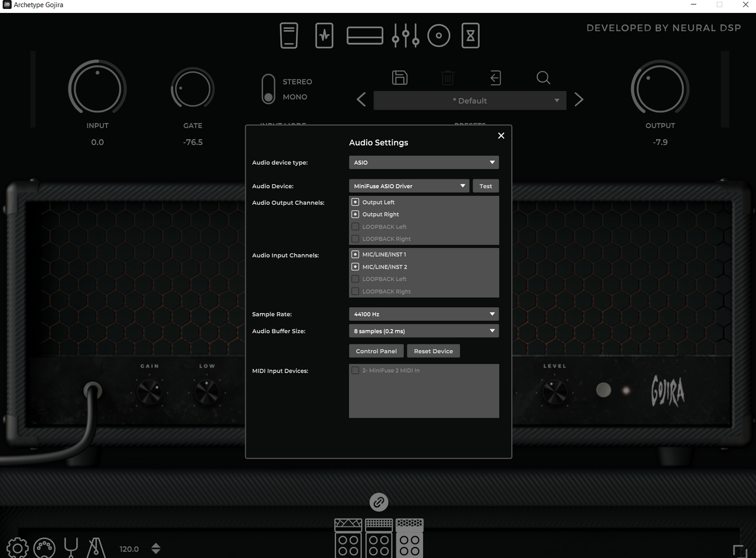Open the preset search magnifier icon
This screenshot has height=558, width=756.
point(543,78)
